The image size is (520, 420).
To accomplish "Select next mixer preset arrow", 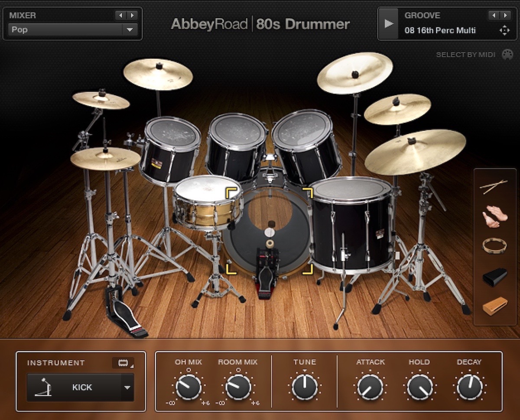I will 132,16.
